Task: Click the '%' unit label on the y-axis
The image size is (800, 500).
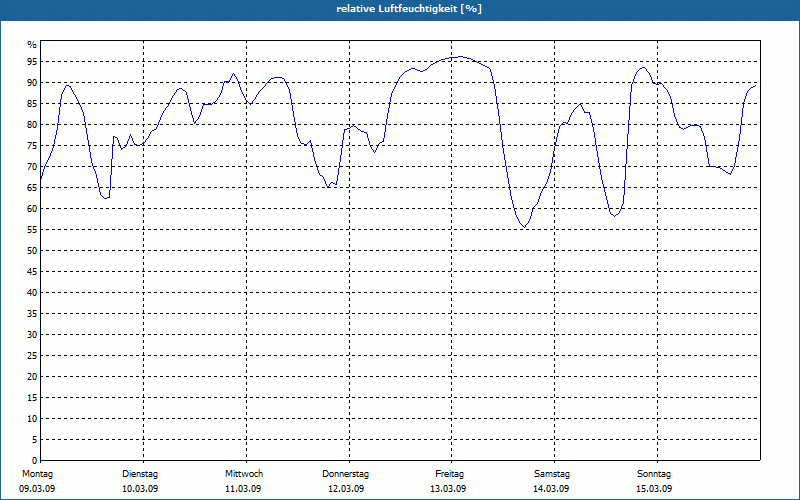Action: coord(32,45)
